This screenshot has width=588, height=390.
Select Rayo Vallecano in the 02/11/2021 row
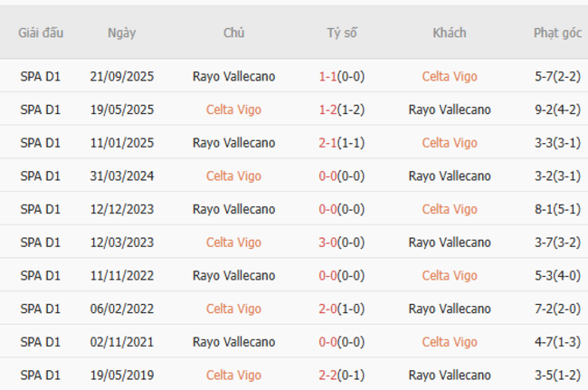[x=233, y=342]
